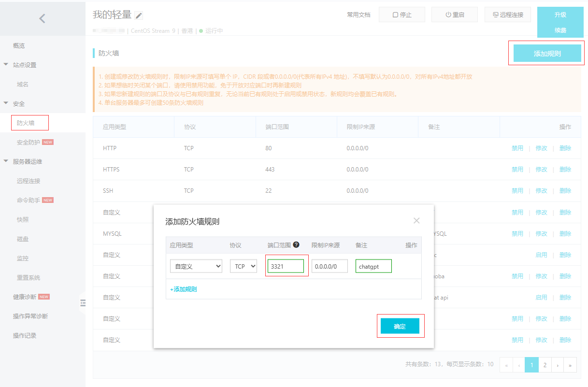The width and height of the screenshot is (588, 387).
Task: Click the pencil edit icon beside 我的轻量
Action: [139, 15]
